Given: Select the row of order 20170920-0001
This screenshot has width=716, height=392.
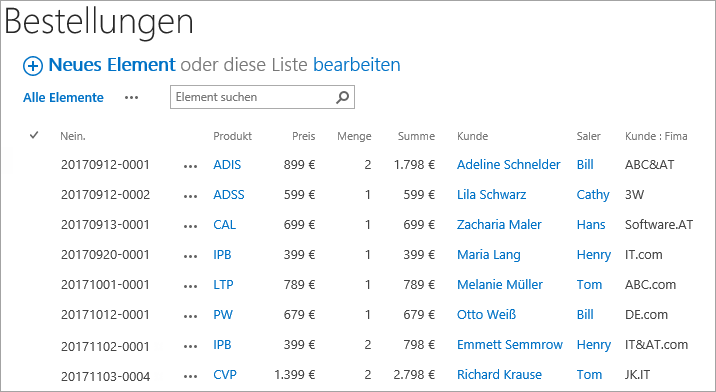Looking at the screenshot, I should coord(358,254).
